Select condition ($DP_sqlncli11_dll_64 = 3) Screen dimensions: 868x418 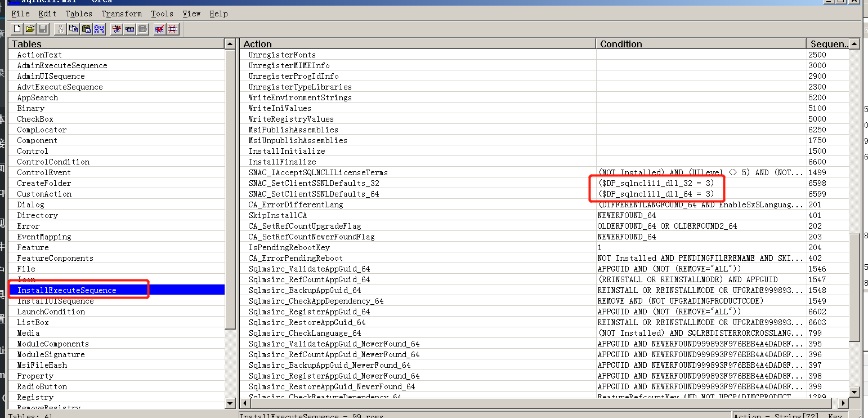[x=701, y=194]
